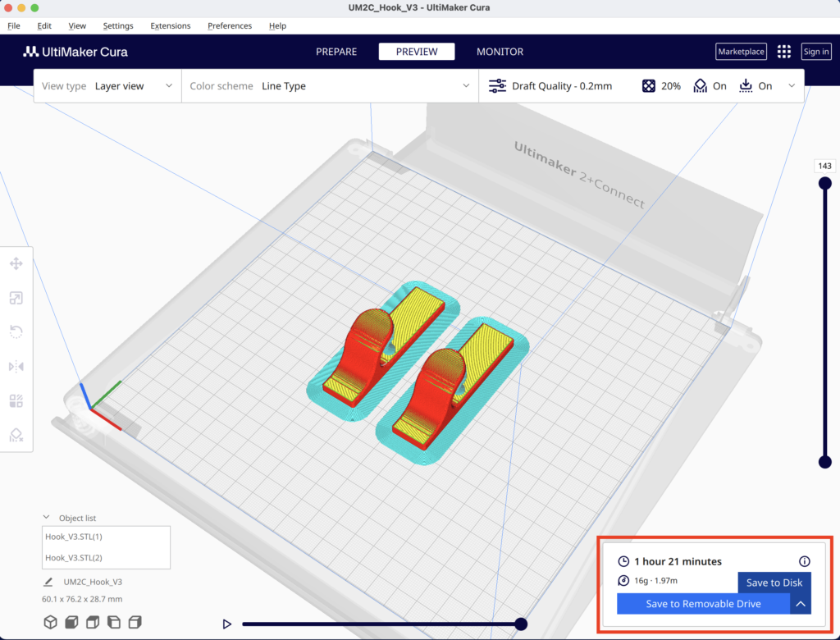Viewport: 840px width, 640px height.
Task: Show print info details icon
Action: coord(804,561)
